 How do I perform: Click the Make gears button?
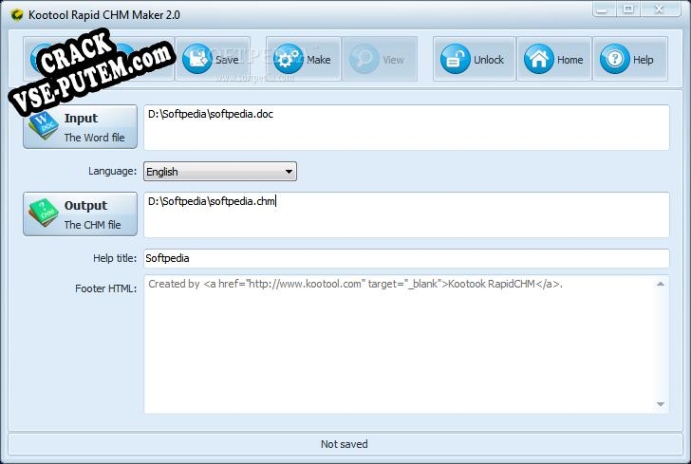[x=303, y=59]
